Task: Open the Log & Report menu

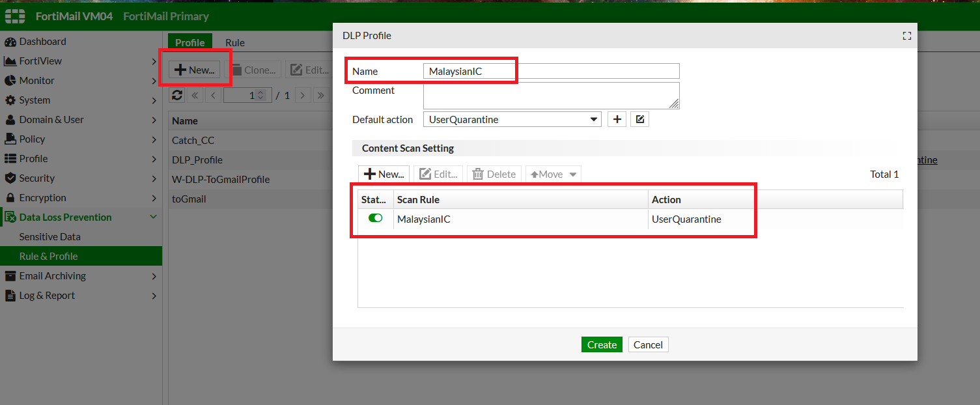Action: pos(81,296)
